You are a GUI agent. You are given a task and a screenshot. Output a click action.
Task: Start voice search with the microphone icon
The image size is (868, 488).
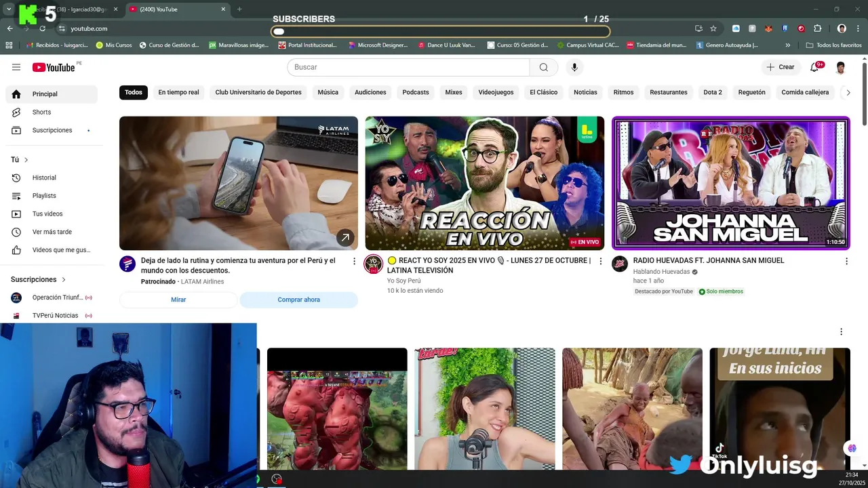pos(574,67)
